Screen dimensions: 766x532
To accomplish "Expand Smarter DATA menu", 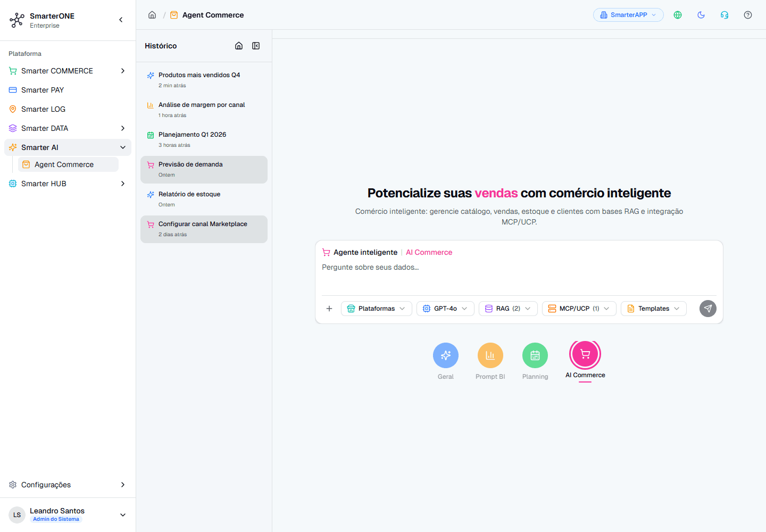I will pos(68,128).
